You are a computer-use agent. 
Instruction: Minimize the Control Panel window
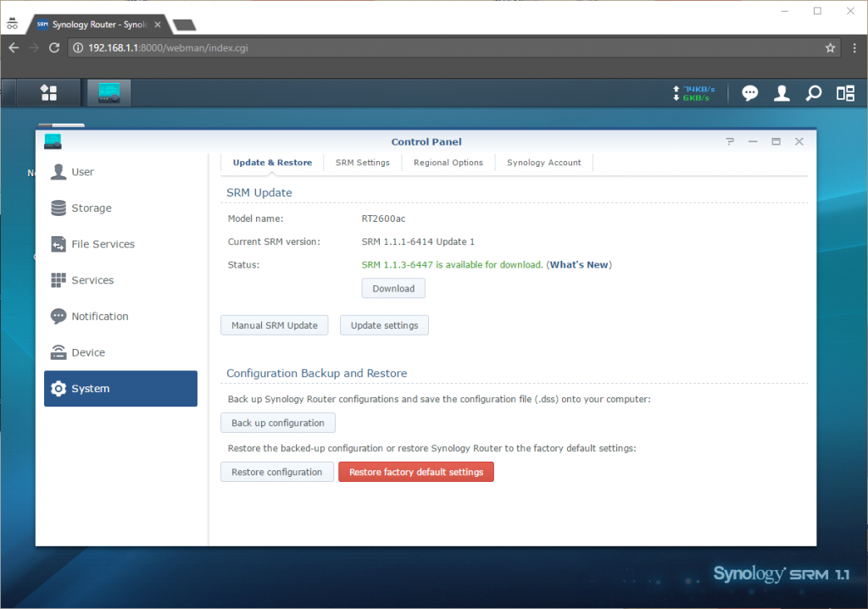click(x=753, y=141)
